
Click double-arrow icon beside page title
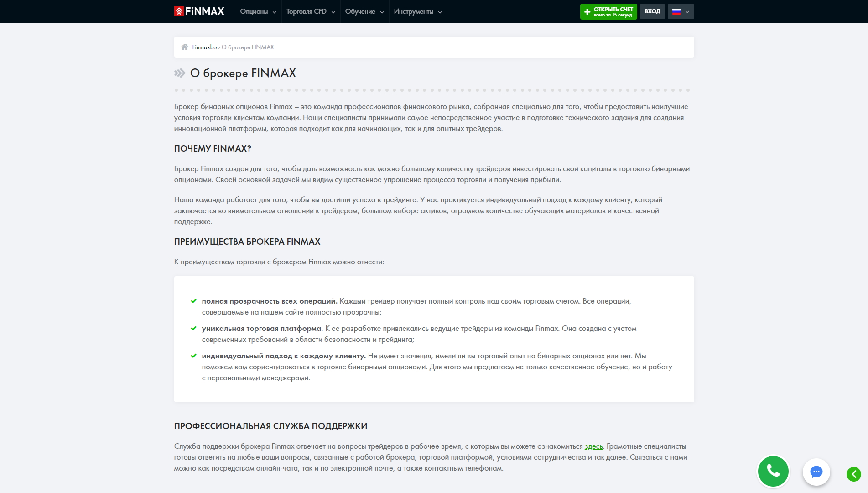[180, 73]
